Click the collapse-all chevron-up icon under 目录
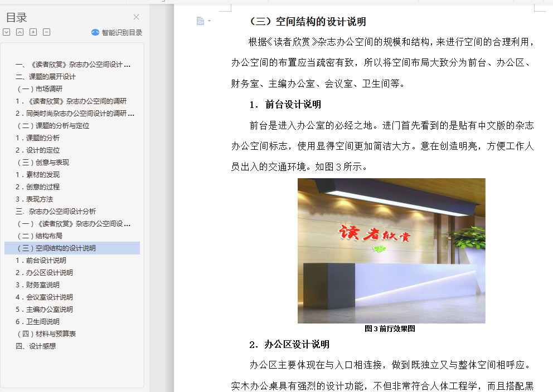The height and width of the screenshot is (392, 553). click(x=20, y=32)
